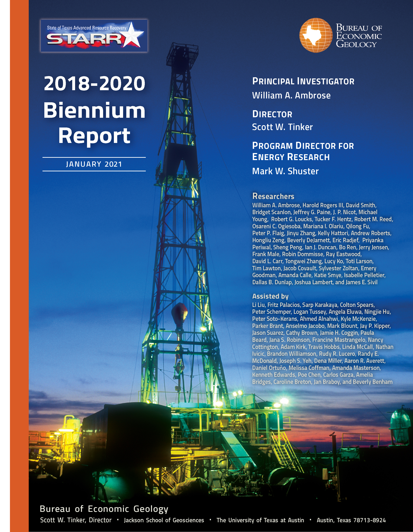The height and width of the screenshot is (532, 413).
Task: Click assistant name 'Li Liu'
Action: coord(258,305)
